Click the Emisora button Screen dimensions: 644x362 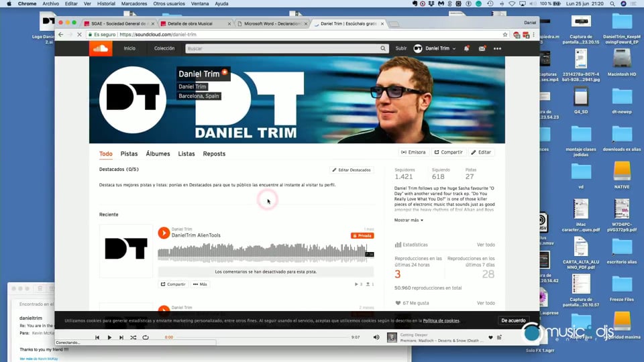[x=414, y=152]
